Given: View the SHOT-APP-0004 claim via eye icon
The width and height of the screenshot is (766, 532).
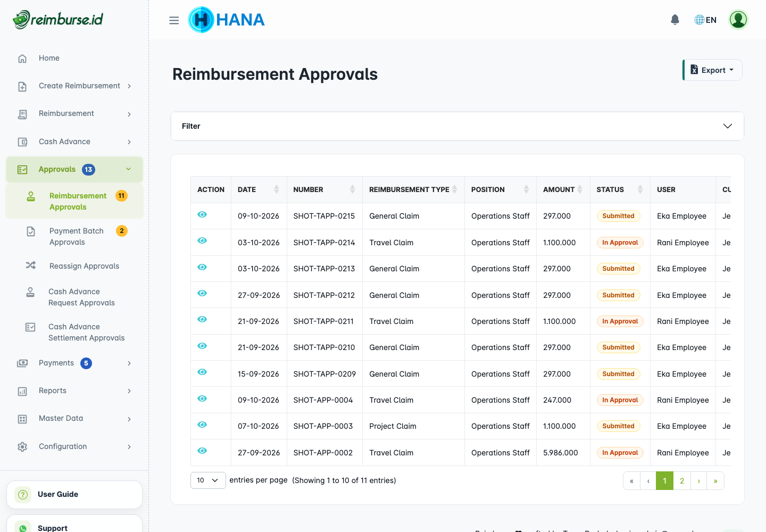Looking at the screenshot, I should pos(202,398).
